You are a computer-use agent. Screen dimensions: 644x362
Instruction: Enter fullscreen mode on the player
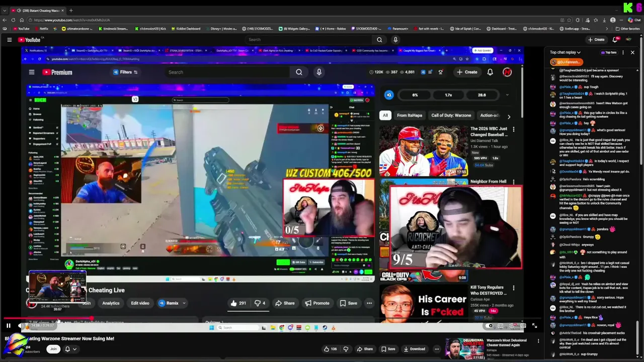point(534,326)
